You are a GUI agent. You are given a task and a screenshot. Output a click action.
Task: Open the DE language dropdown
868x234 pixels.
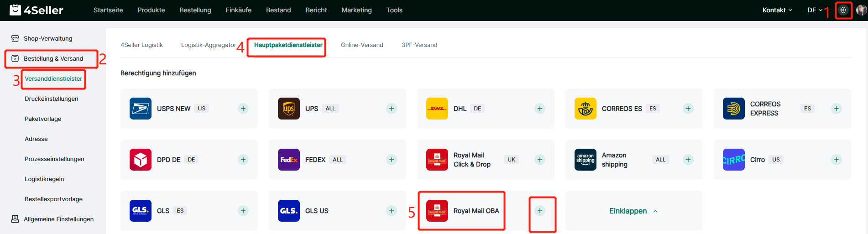(815, 10)
